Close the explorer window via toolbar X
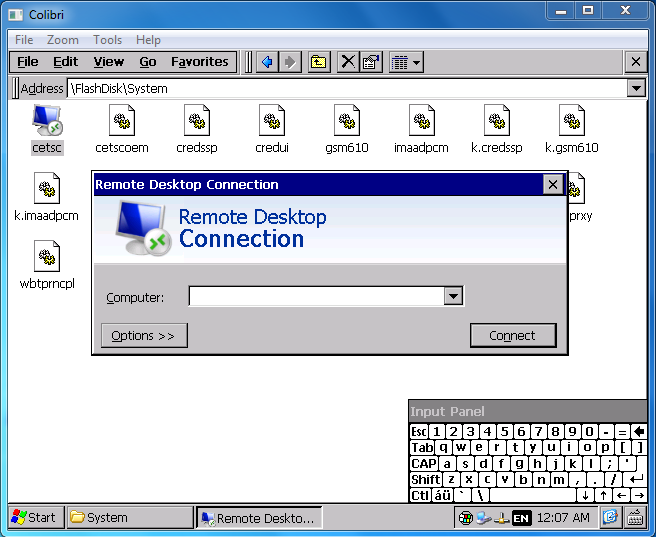The height and width of the screenshot is (537, 656). pos(636,62)
